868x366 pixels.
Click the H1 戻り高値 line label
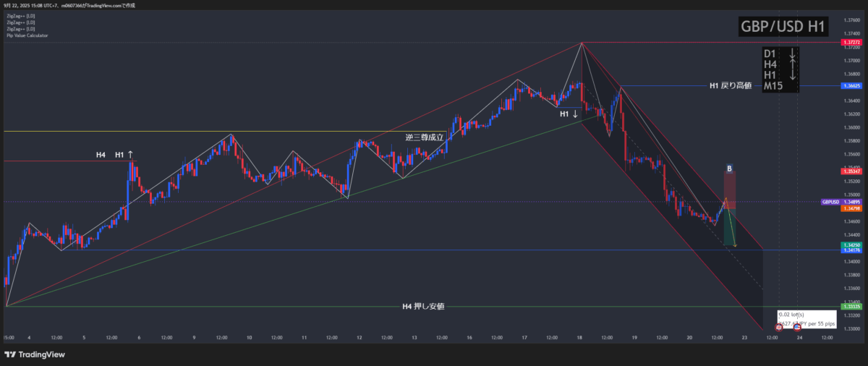click(730, 86)
